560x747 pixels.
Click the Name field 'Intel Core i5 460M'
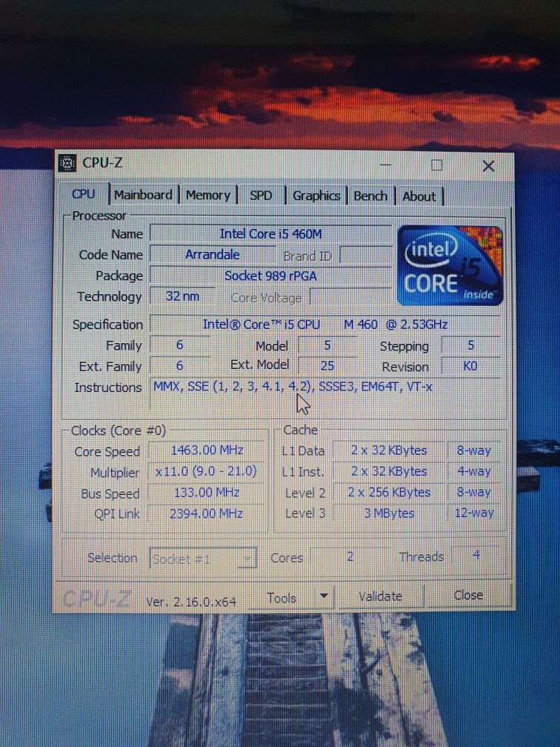[270, 234]
